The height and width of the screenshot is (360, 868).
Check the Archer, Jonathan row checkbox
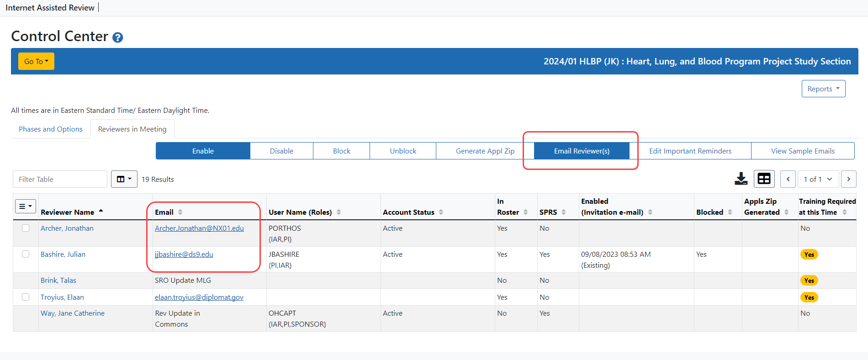click(26, 228)
